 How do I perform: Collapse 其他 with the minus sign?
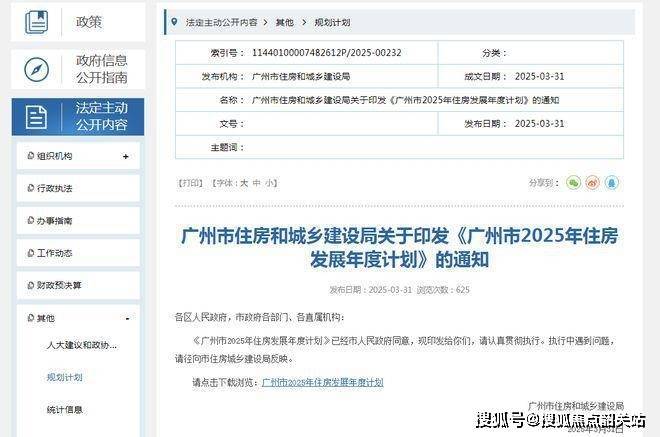coord(127,319)
